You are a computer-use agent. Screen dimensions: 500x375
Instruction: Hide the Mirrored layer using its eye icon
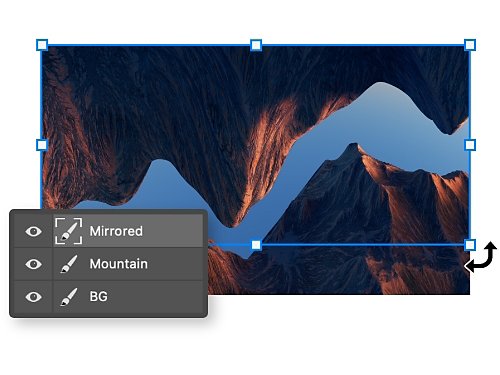click(33, 231)
